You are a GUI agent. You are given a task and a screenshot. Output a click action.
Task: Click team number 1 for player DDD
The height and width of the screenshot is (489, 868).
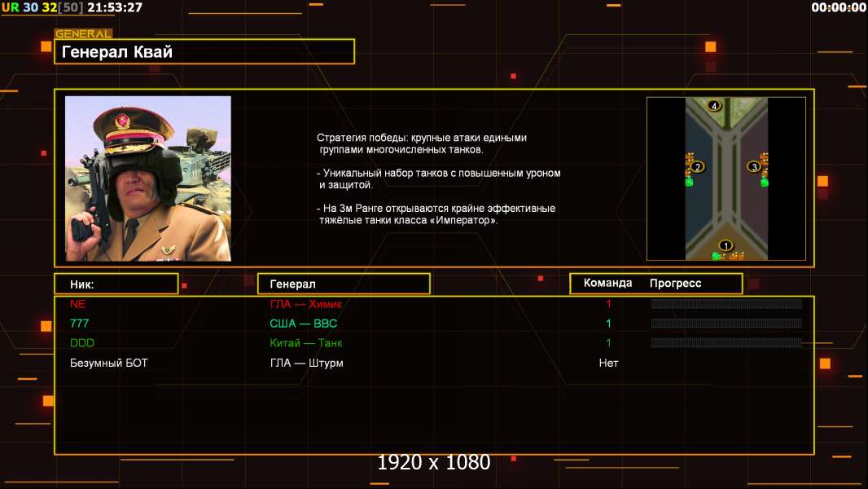[x=608, y=343]
